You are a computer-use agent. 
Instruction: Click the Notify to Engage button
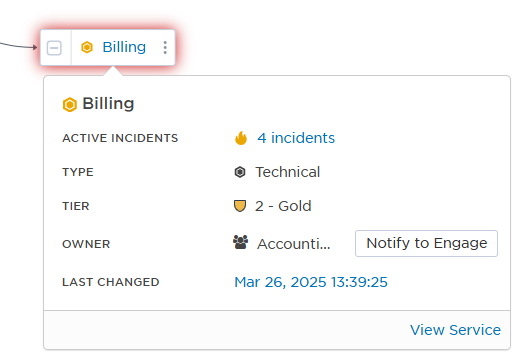[427, 243]
